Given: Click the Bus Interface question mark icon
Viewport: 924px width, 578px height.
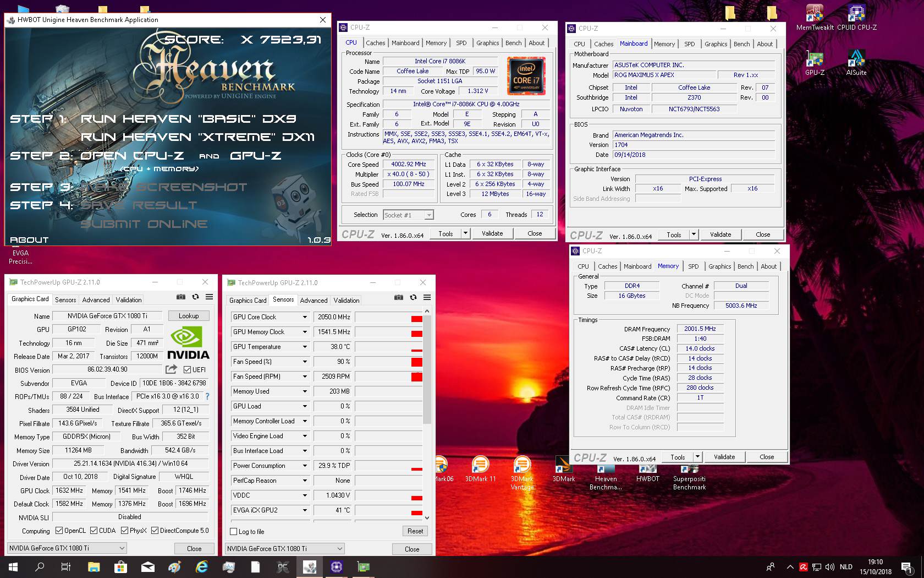Looking at the screenshot, I should pyautogui.click(x=207, y=396).
